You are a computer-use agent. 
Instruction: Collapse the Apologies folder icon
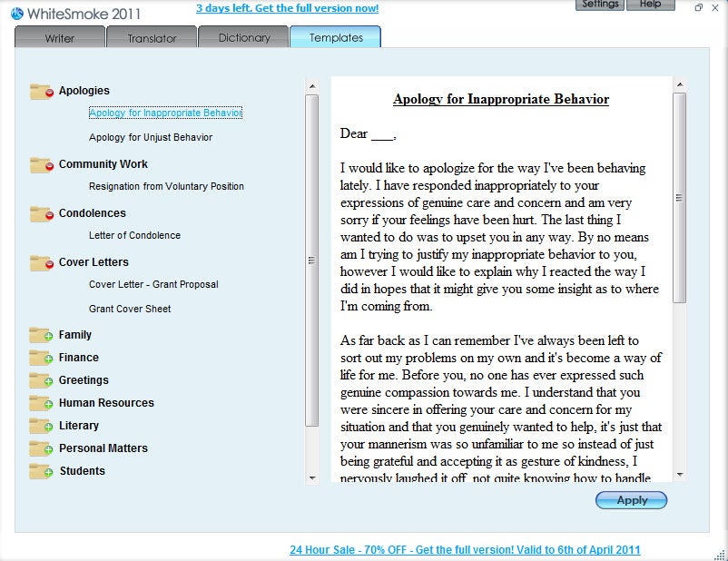(x=42, y=92)
